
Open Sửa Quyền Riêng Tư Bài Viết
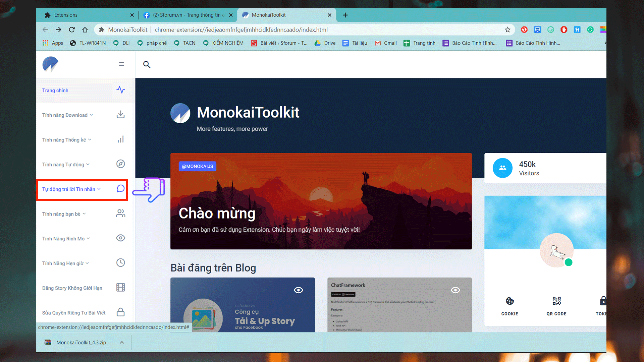click(x=74, y=313)
